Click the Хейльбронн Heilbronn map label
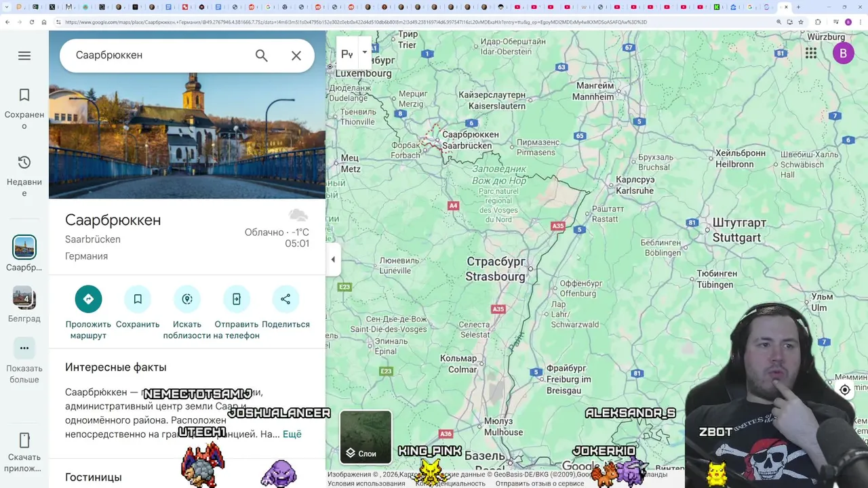 [x=739, y=159]
